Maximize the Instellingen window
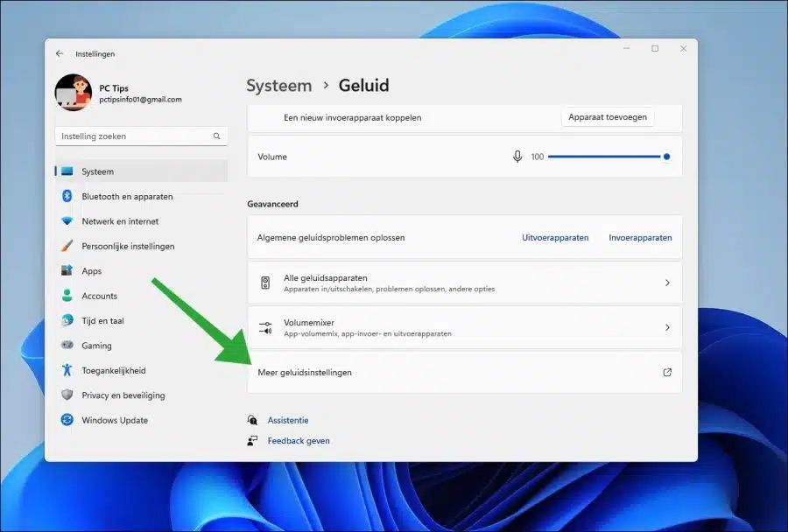Viewport: 788px width, 532px height. coord(655,49)
